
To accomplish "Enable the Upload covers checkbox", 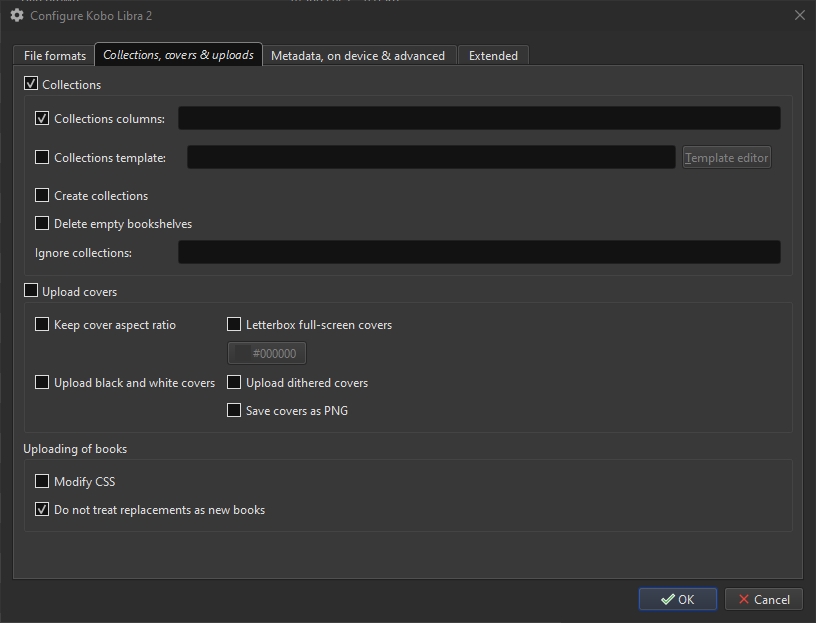I will pos(31,292).
